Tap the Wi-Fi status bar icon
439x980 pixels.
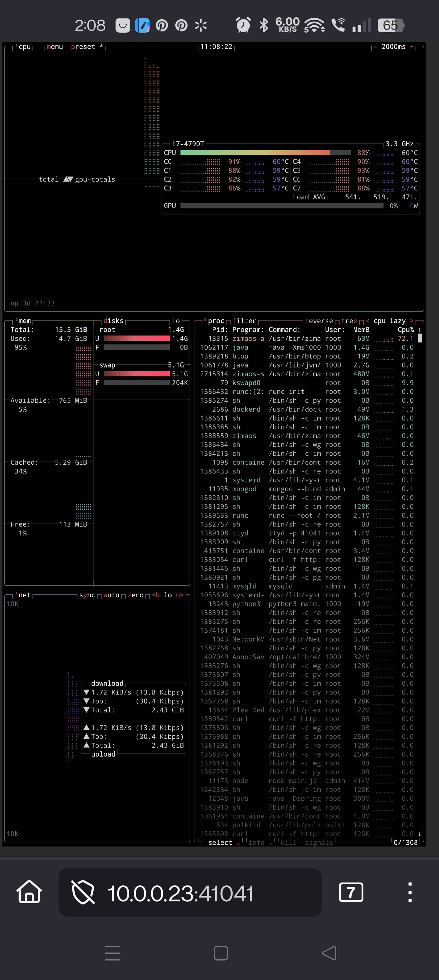tap(314, 25)
